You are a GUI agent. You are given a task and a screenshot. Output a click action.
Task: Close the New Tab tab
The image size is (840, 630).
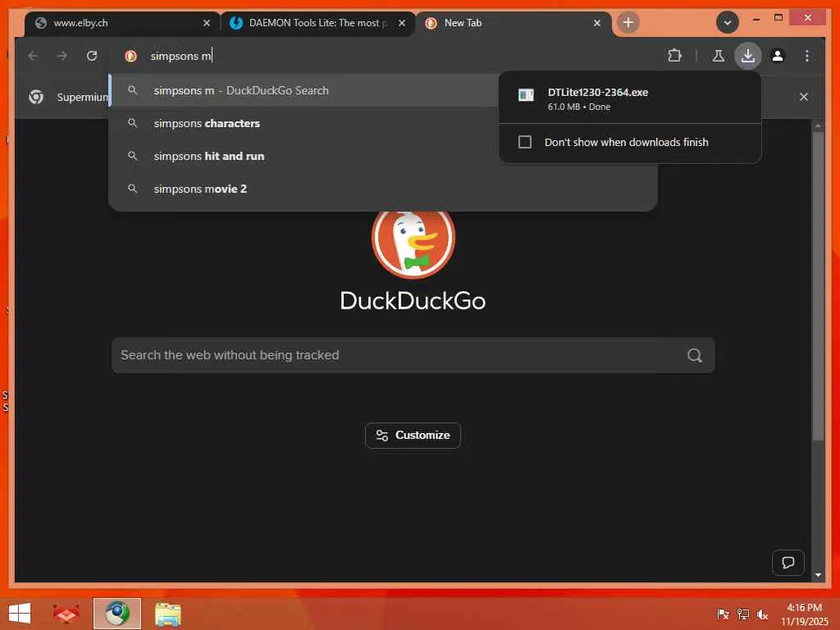tap(597, 23)
